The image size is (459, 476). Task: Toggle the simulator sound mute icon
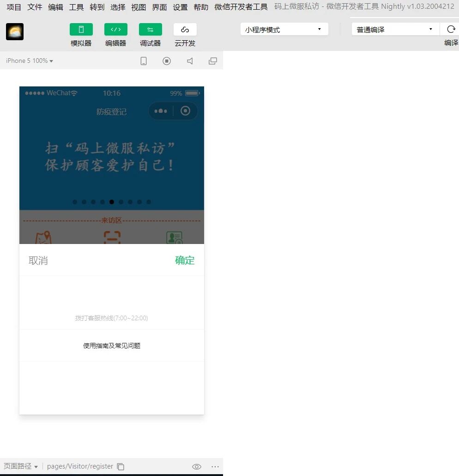190,61
